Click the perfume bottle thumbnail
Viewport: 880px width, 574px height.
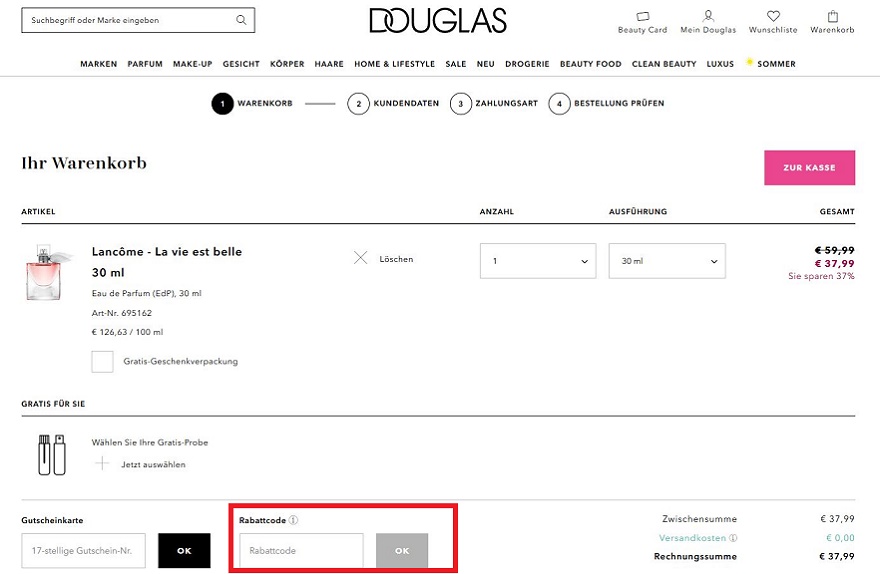point(48,272)
